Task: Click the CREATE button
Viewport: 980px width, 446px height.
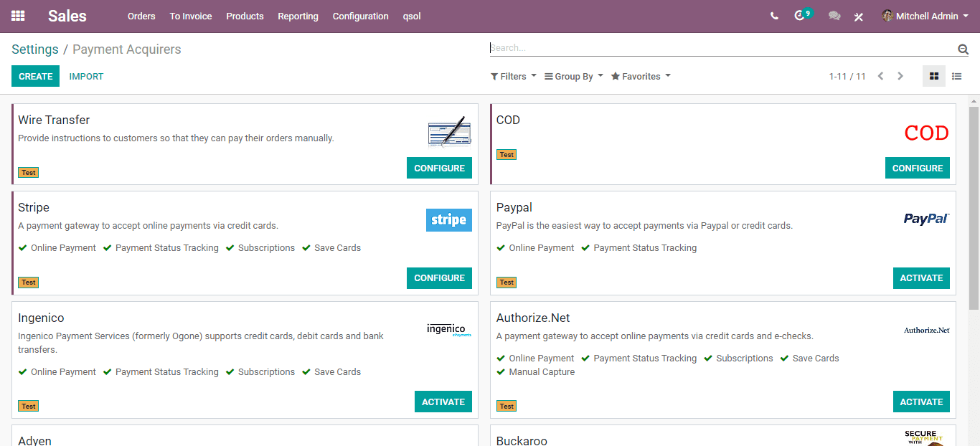Action: coord(35,76)
